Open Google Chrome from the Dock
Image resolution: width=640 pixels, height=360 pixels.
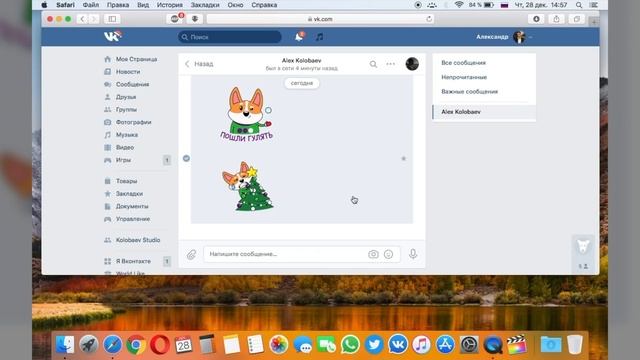click(x=136, y=345)
